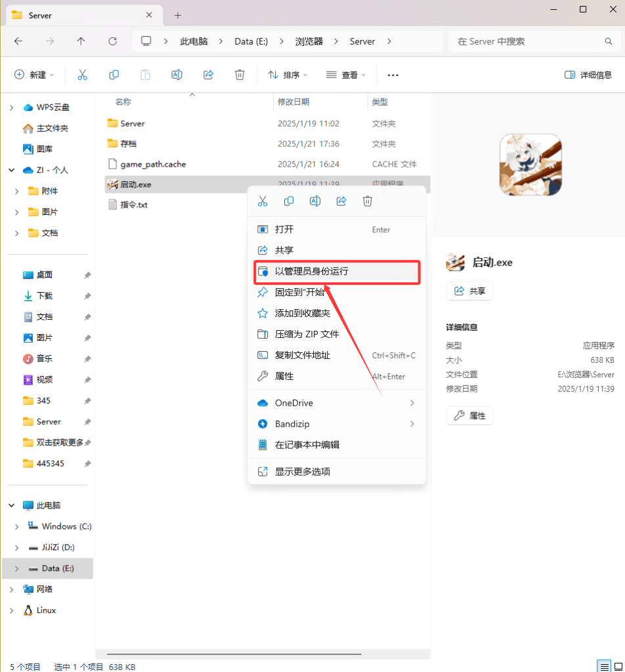The width and height of the screenshot is (625, 672).
Task: Open the three-dots more options menu
Action: 393,75
